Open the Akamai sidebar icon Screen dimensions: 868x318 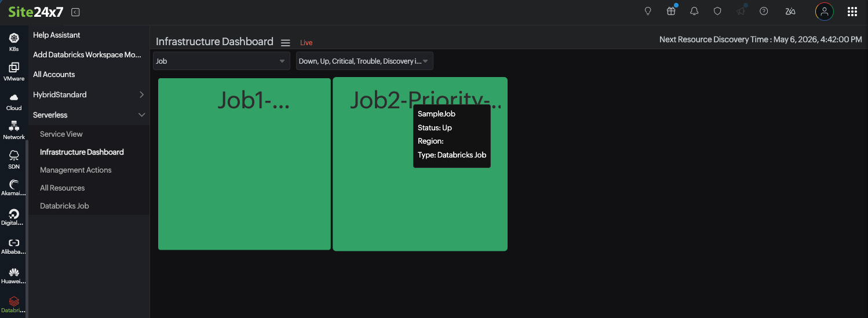point(14,189)
